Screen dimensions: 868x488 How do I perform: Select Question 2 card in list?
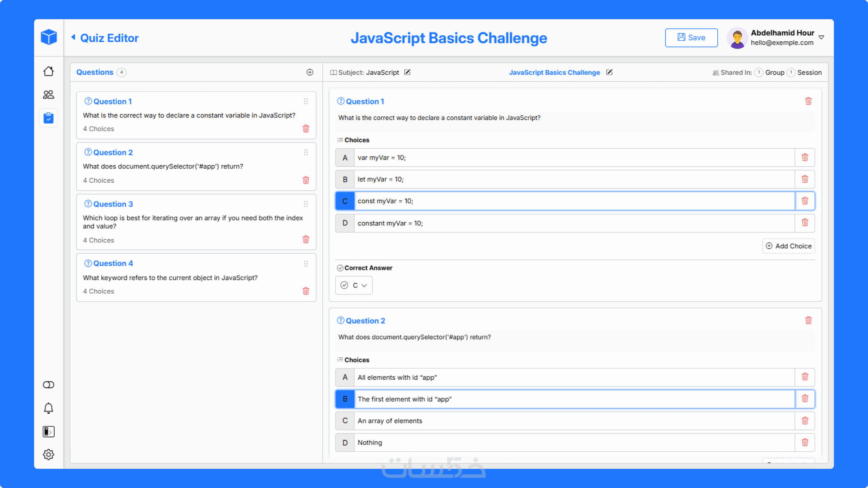(x=196, y=166)
